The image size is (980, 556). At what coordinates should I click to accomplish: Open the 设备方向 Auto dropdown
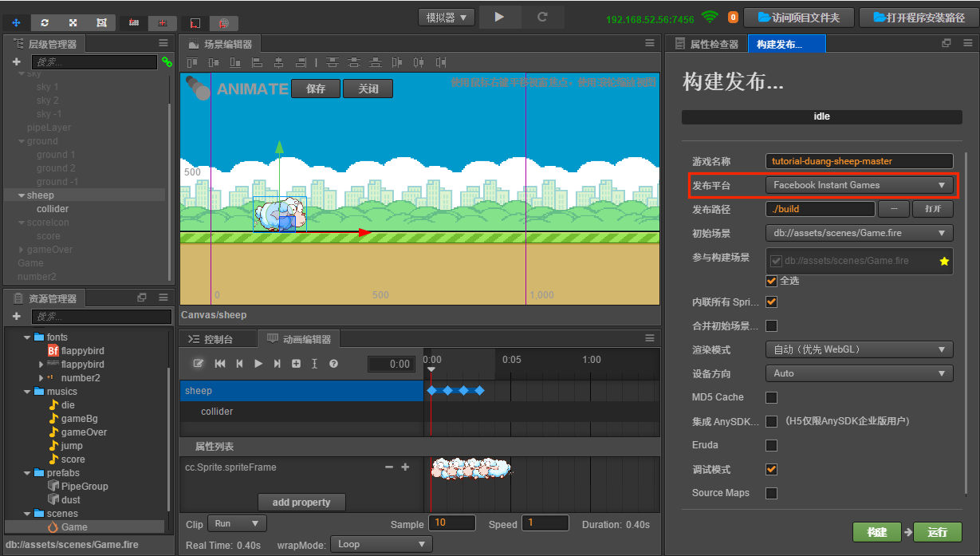click(x=859, y=373)
